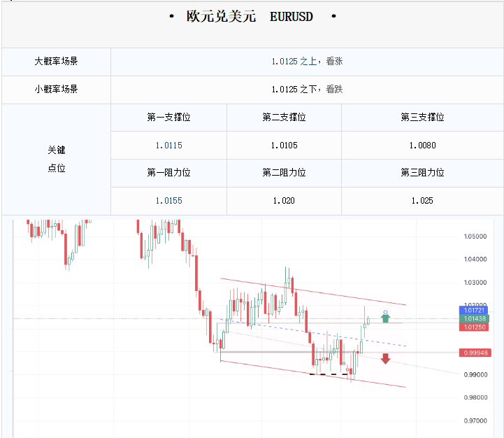Viewport: 504px width, 438px height.
Task: Click the first resistance value 1.0155
Action: [168, 201]
